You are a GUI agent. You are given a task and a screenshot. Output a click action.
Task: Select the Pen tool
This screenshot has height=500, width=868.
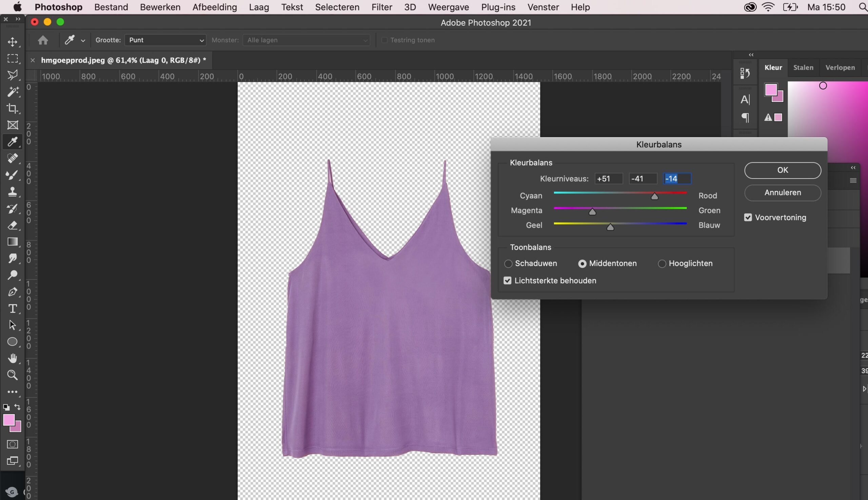click(x=13, y=292)
